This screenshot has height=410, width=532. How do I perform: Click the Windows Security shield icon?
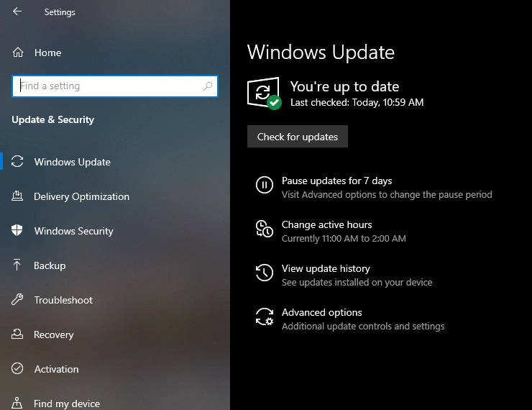pos(17,230)
